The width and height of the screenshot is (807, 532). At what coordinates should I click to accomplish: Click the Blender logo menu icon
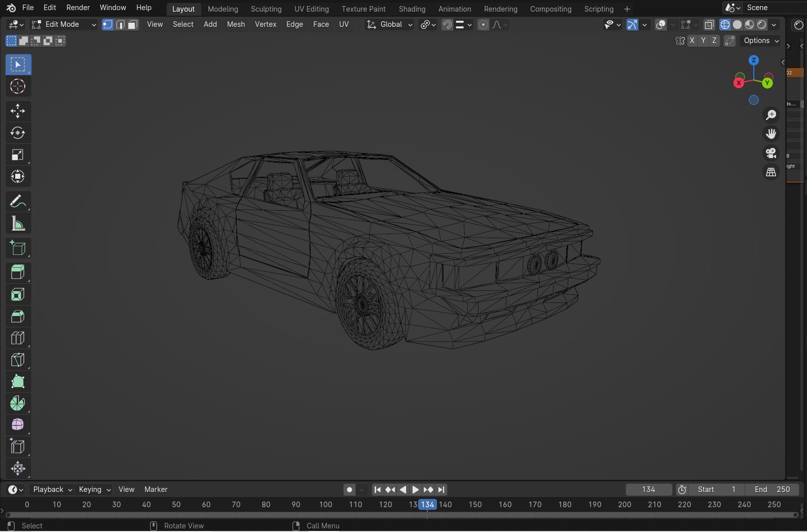(x=11, y=8)
